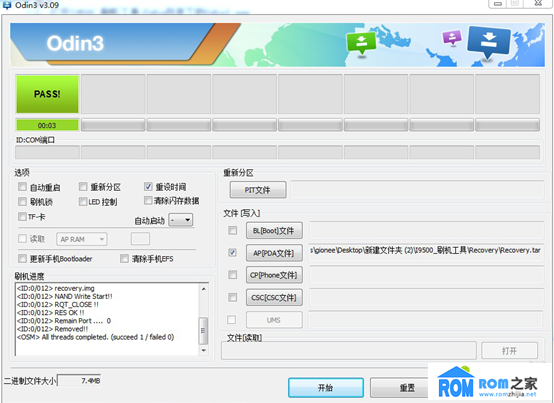
Task: Open the 自动启动 dropdown
Action: pyautogui.click(x=181, y=220)
